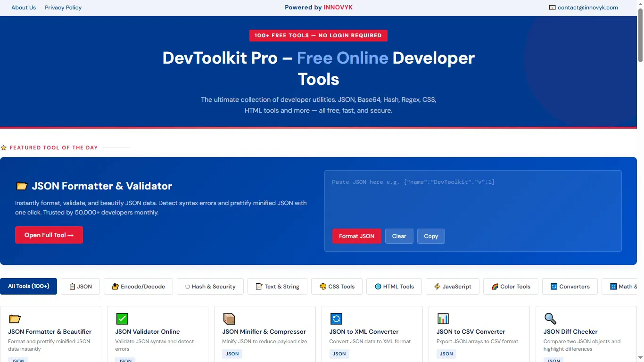Screen dimensions: 644x362
Task: Click the 100+ Free Tools red banner badge
Action: (x=318, y=35)
